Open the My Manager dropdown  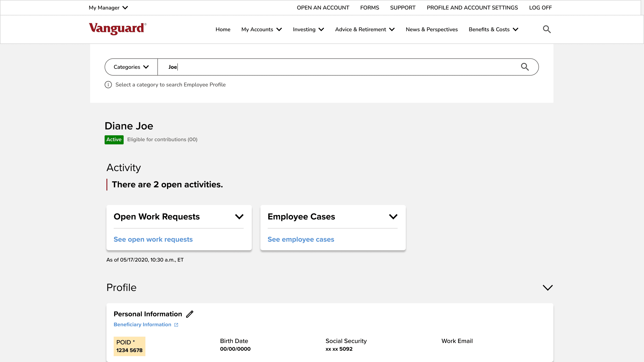[x=108, y=8]
